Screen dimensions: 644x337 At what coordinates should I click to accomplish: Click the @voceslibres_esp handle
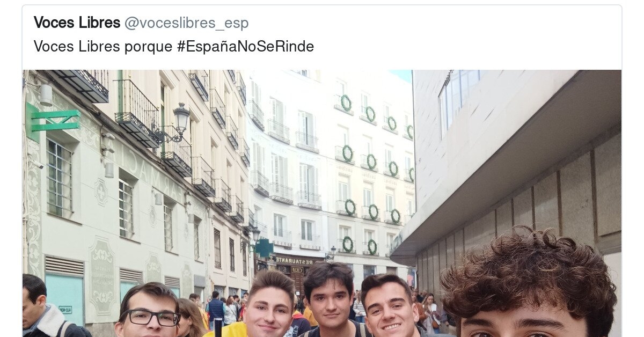click(187, 23)
